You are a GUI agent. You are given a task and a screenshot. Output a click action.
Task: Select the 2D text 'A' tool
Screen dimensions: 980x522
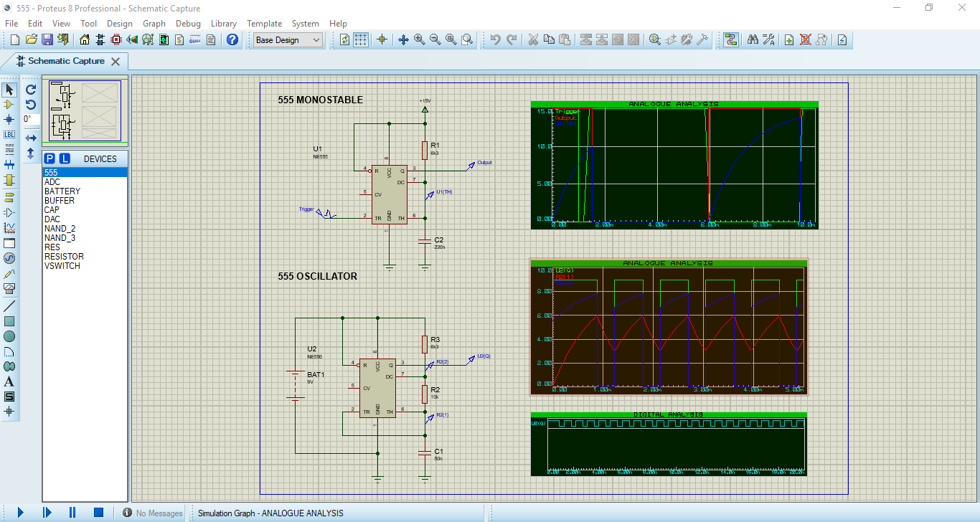pos(9,381)
